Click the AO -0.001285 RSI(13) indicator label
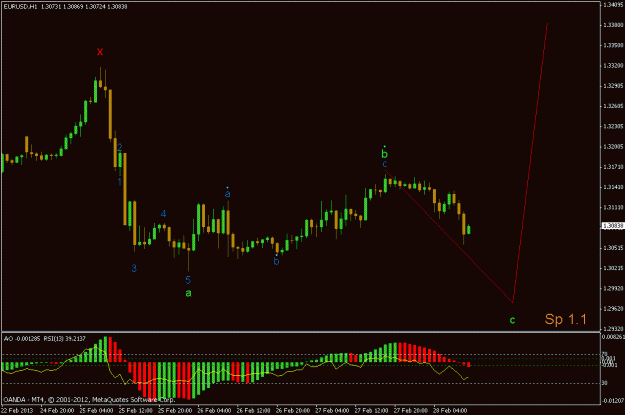This screenshot has width=625, height=415. (45, 339)
